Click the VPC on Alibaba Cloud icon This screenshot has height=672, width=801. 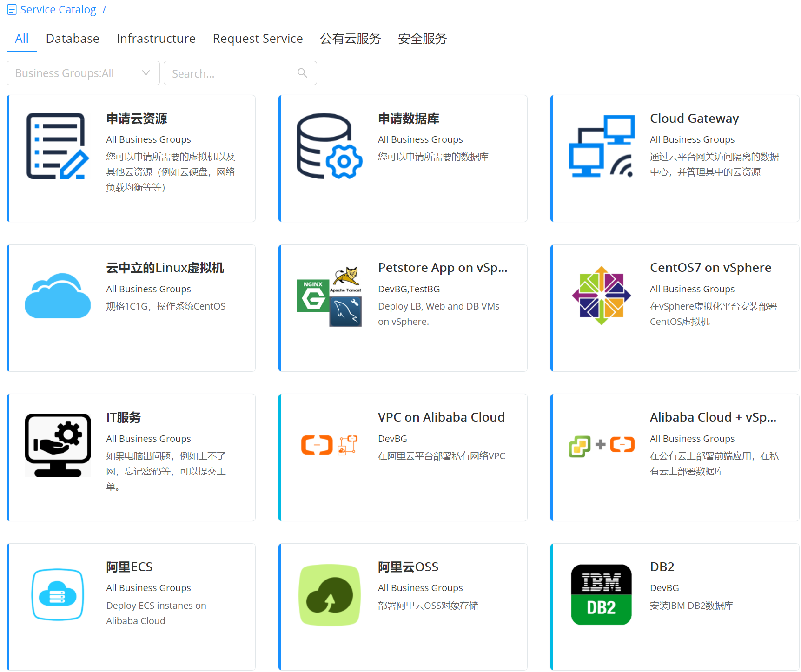(329, 444)
